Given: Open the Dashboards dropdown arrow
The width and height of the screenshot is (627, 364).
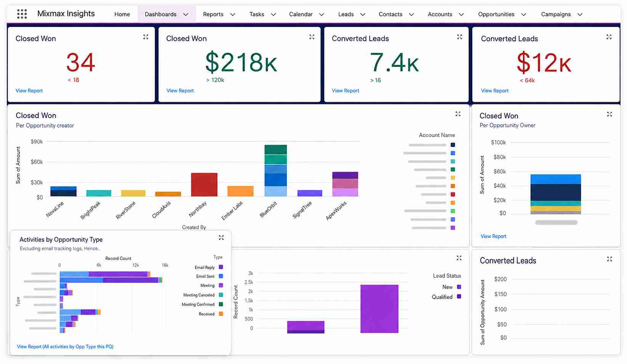Looking at the screenshot, I should pyautogui.click(x=186, y=14).
